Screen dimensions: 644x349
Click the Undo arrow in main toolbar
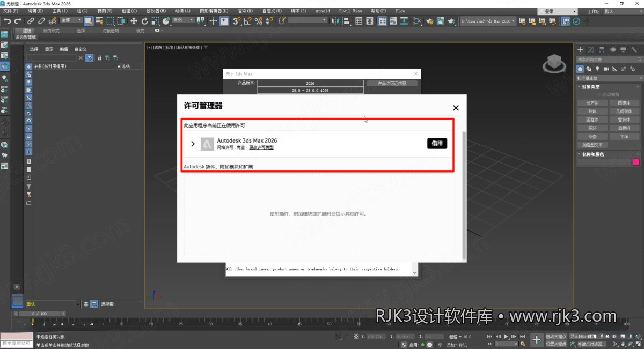point(7,21)
